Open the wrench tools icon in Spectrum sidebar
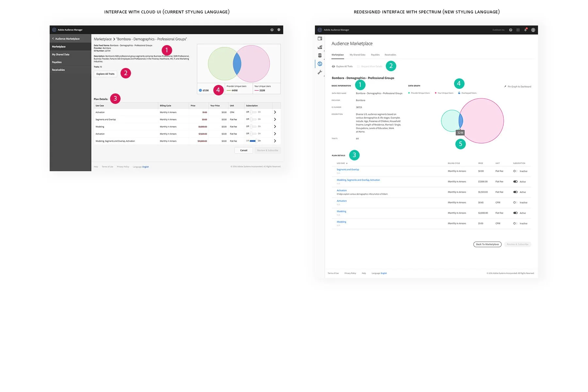Image resolution: width=588 pixels, height=392 pixels. [320, 72]
